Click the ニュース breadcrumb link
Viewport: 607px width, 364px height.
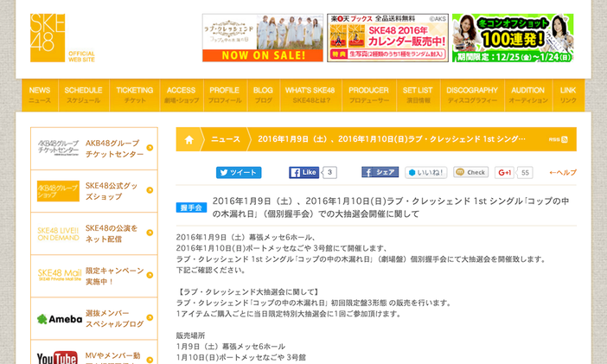(226, 139)
